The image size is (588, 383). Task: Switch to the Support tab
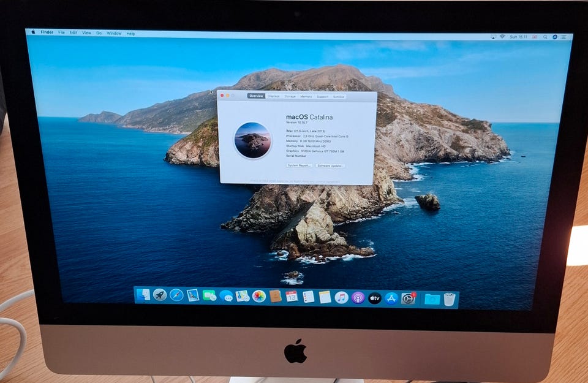(323, 97)
